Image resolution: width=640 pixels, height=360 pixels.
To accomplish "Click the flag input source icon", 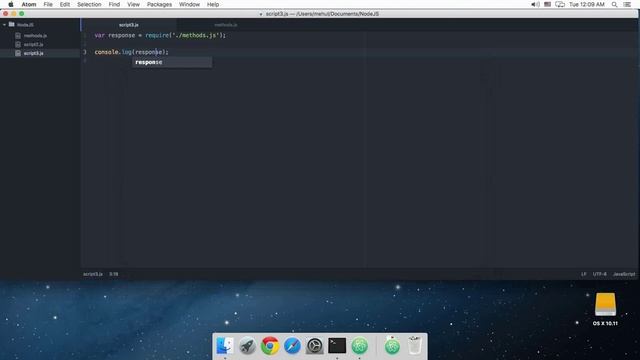I will [x=547, y=4].
